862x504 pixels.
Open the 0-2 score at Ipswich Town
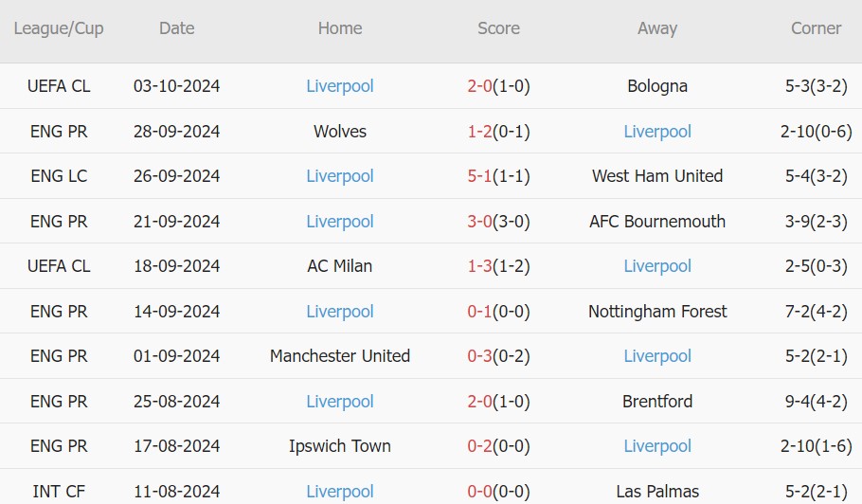480,446
